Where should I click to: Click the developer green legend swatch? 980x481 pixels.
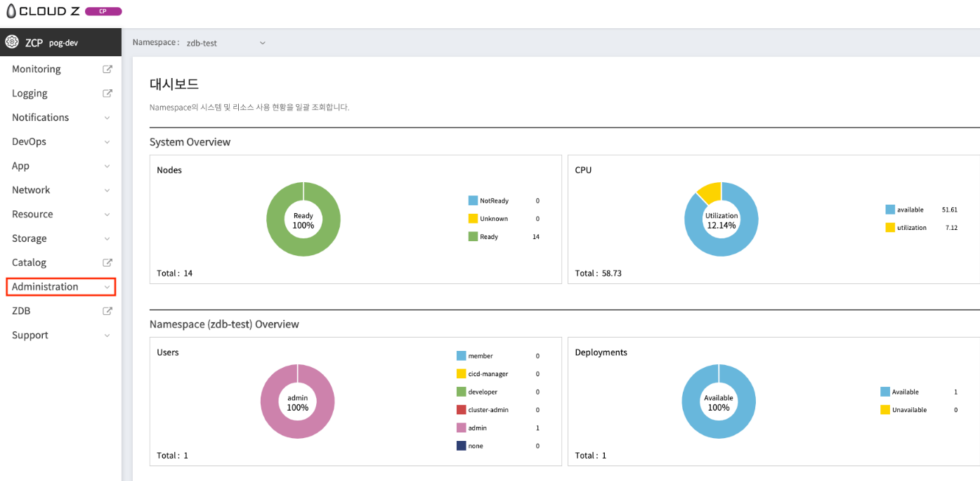461,392
